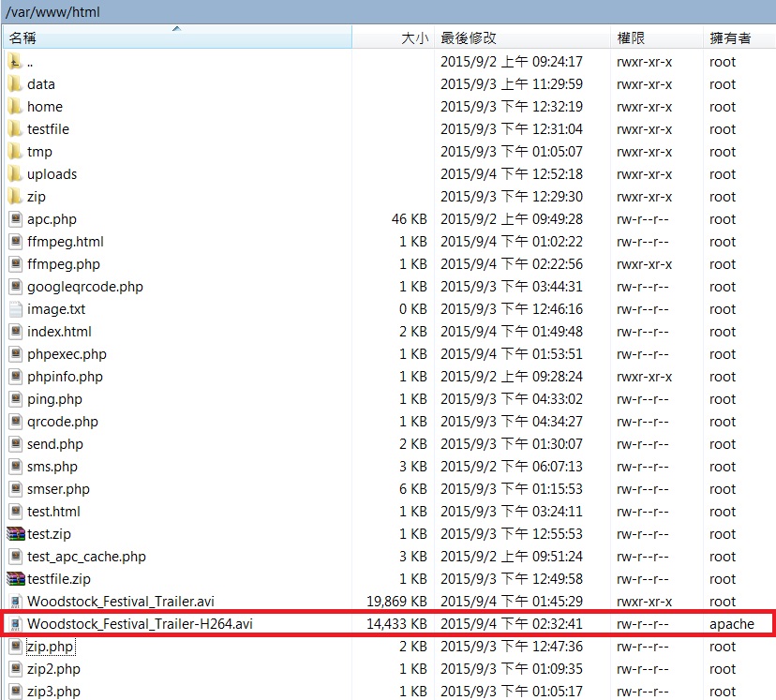776x700 pixels.
Task: Select the home folder icon
Action: click(x=15, y=107)
